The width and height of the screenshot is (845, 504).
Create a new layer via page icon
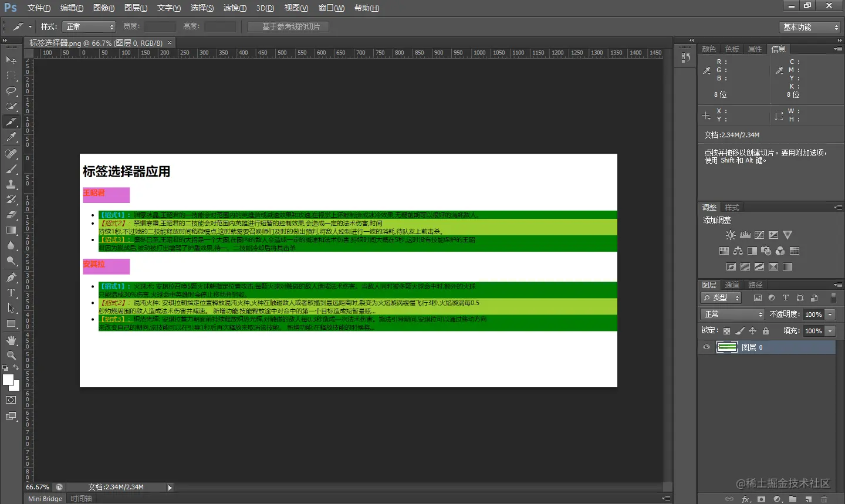(809, 499)
